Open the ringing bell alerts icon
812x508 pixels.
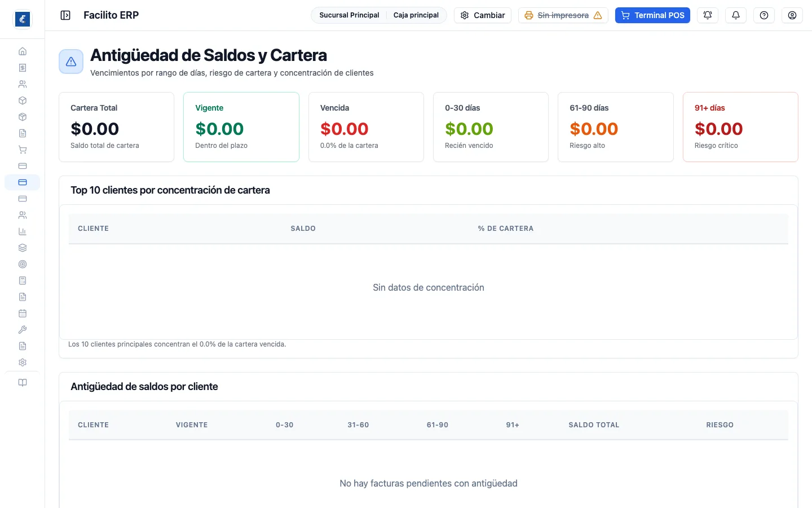(x=708, y=15)
